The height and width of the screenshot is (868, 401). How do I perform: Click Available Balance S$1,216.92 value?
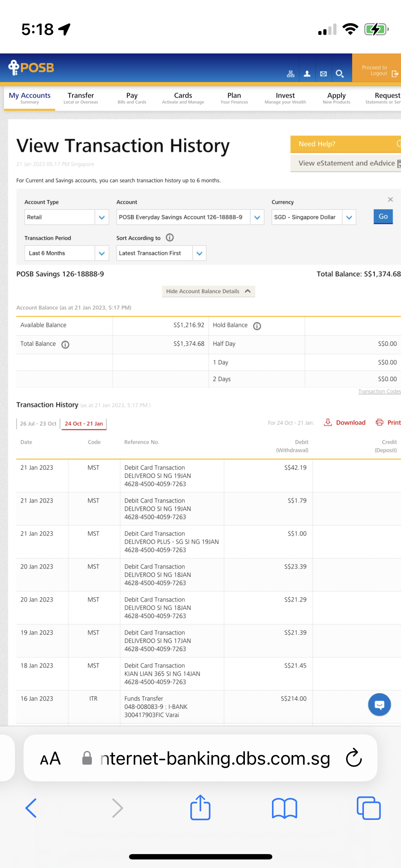[189, 325]
